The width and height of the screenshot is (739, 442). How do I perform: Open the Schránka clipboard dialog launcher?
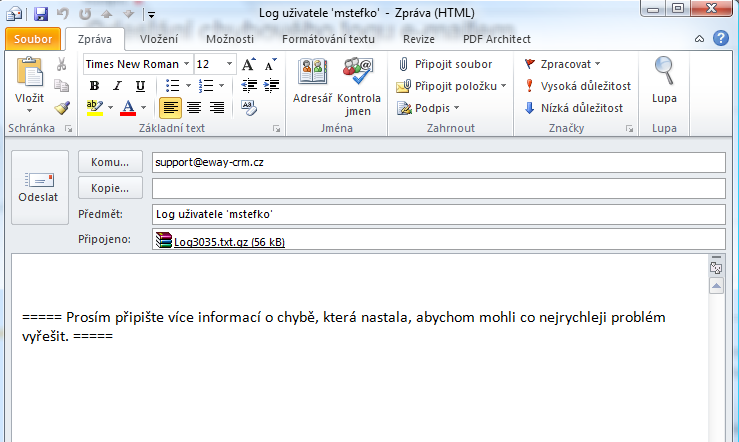click(68, 129)
